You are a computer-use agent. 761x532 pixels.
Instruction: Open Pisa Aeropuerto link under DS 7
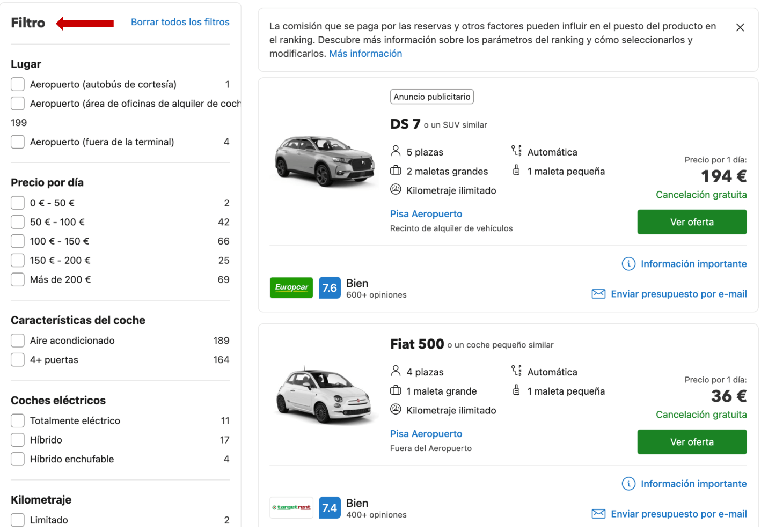(426, 214)
